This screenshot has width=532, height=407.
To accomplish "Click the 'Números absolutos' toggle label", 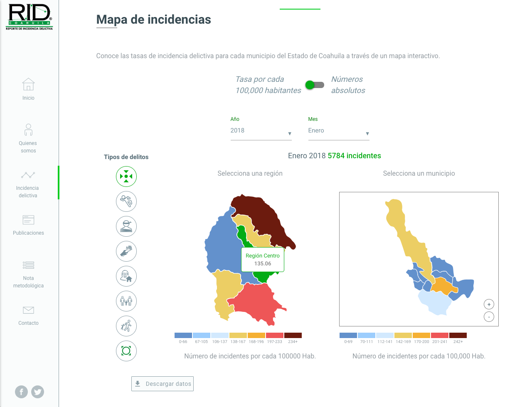I will 348,85.
